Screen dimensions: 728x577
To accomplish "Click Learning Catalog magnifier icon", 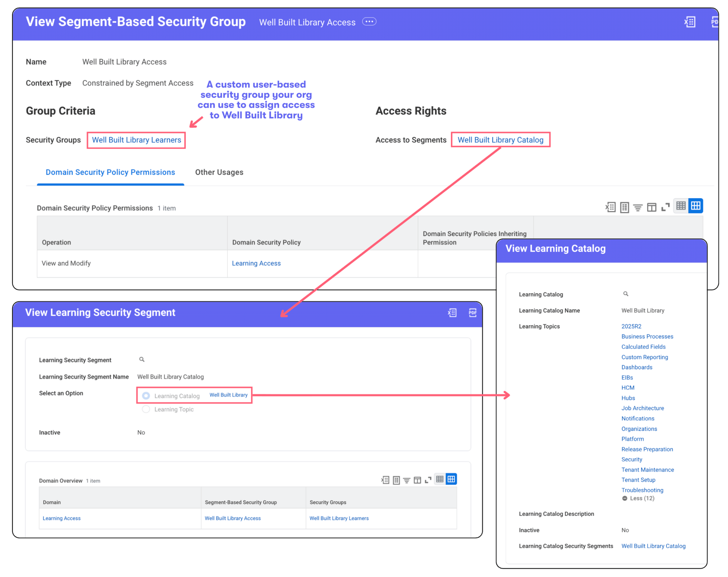I will coord(626,294).
